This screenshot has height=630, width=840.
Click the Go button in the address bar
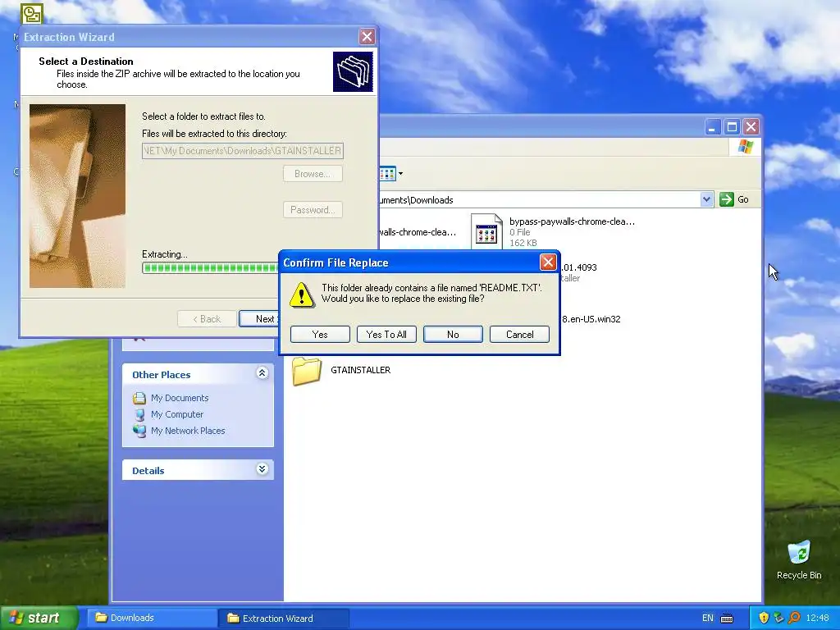coord(734,199)
